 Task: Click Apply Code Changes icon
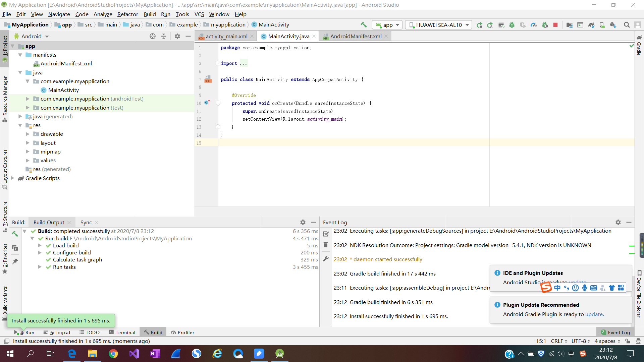point(501,25)
